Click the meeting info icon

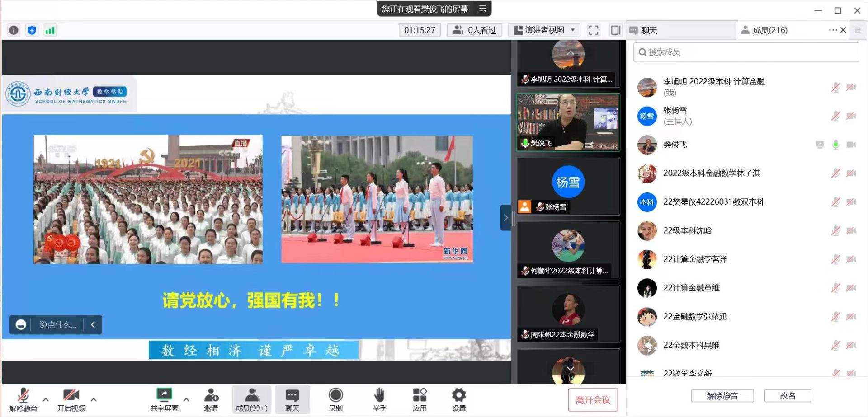(x=14, y=30)
